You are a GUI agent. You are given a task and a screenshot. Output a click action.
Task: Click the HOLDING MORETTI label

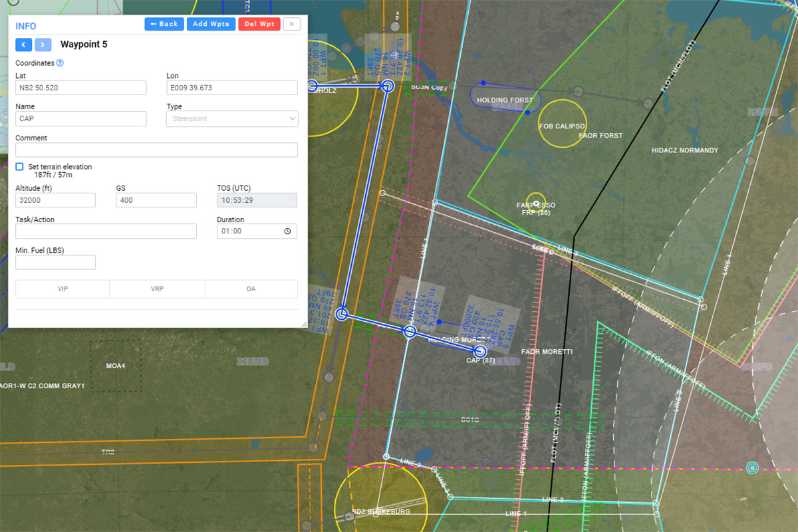tap(459, 340)
